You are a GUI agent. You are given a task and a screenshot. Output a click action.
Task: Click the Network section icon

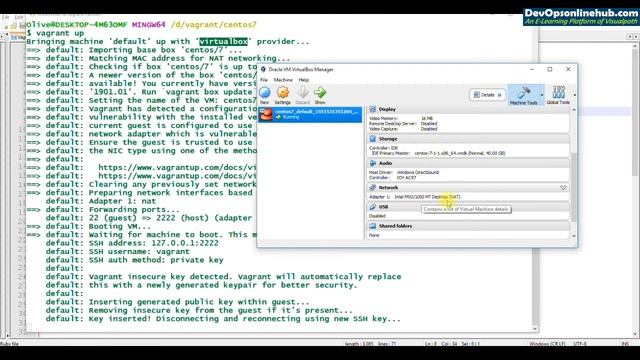pos(372,188)
